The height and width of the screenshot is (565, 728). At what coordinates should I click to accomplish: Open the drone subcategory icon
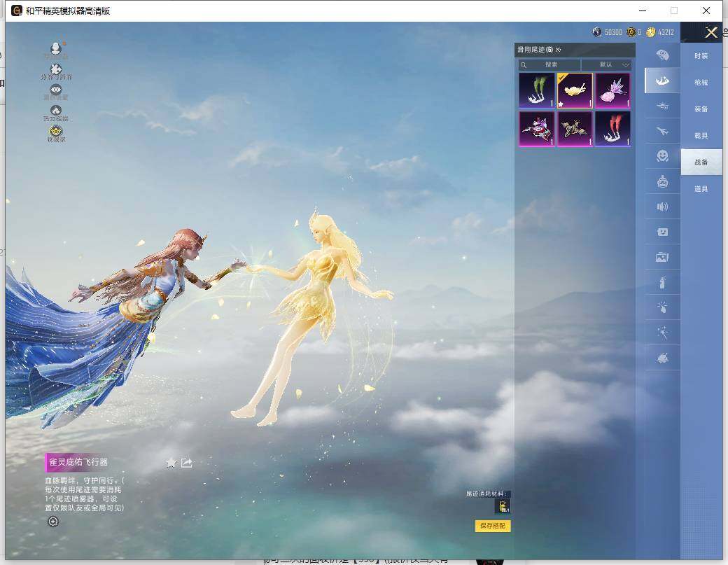(662, 106)
